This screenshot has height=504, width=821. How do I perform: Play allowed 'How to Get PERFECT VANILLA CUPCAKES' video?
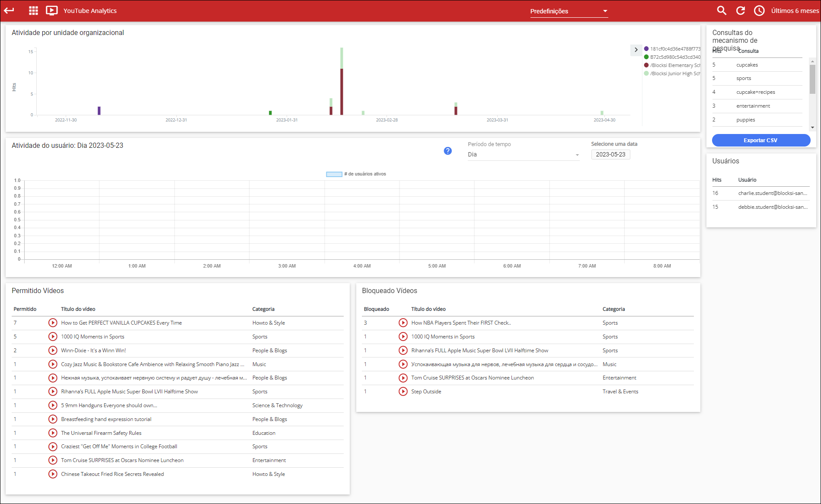point(53,323)
